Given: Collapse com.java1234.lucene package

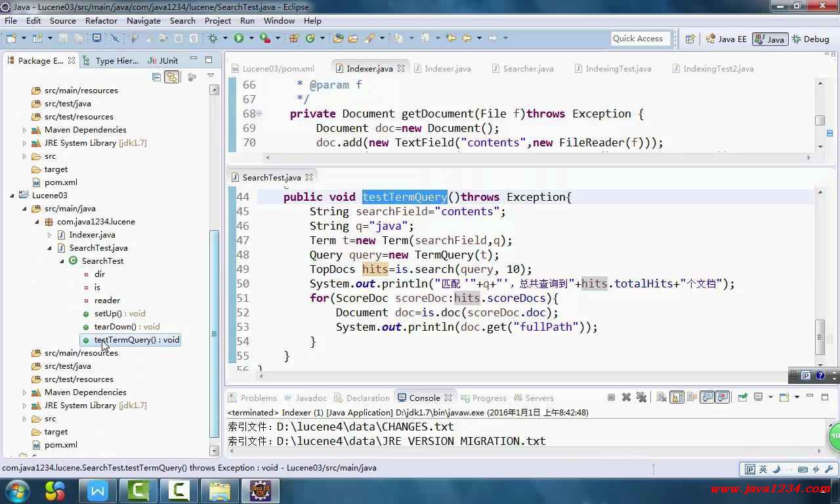Looking at the screenshot, I should coord(37,222).
